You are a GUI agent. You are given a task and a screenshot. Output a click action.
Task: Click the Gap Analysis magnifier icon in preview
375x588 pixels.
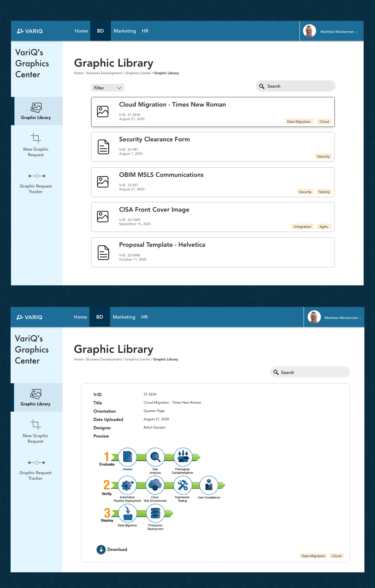pos(155,457)
